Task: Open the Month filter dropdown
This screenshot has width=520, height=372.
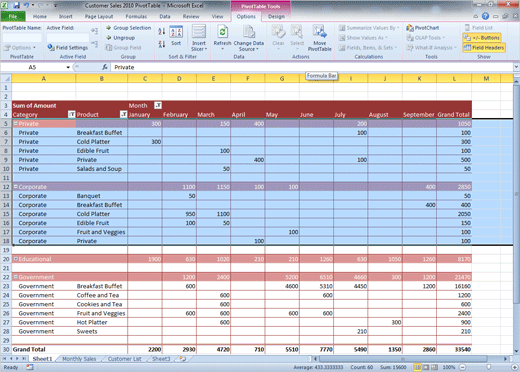Action: (x=158, y=105)
